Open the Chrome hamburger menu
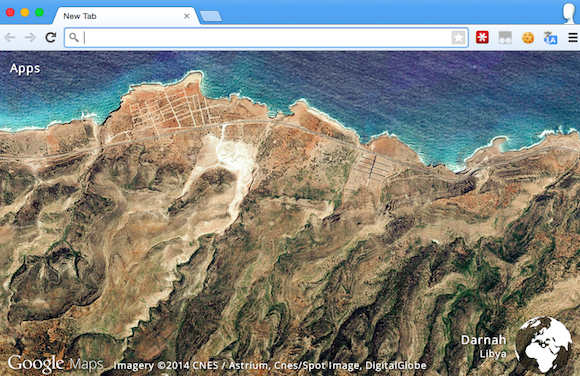The image size is (580, 376). pyautogui.click(x=573, y=37)
